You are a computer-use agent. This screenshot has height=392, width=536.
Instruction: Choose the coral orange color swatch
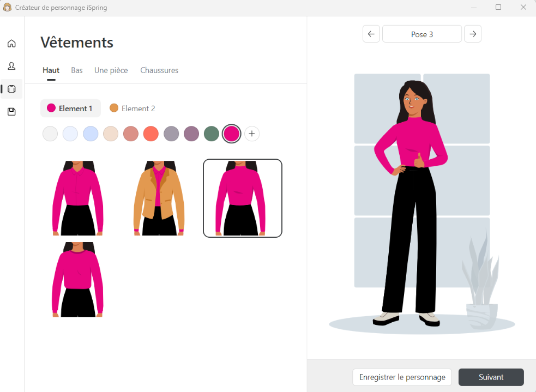click(151, 134)
